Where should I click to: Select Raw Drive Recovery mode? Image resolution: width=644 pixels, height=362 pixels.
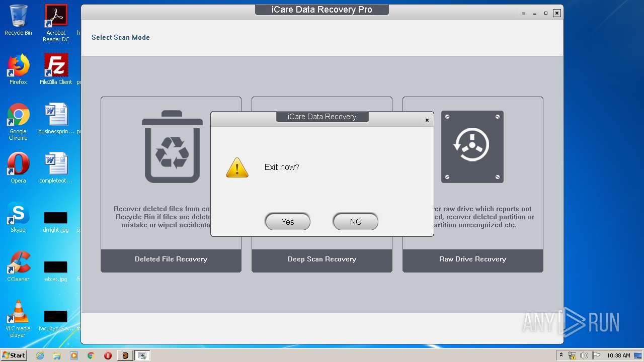473,259
